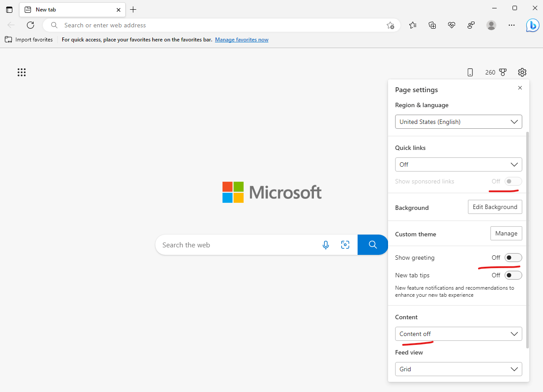Click the voice search microphone icon
543x392 pixels.
pyautogui.click(x=326, y=245)
